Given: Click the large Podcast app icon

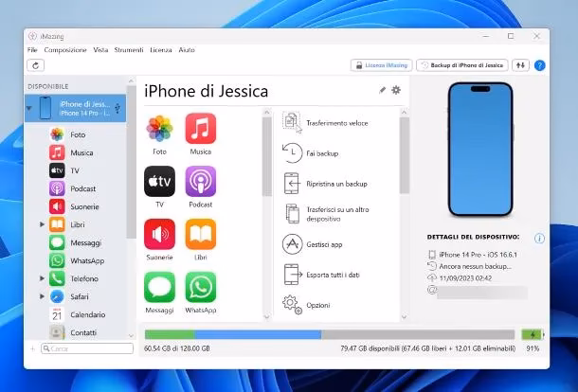Looking at the screenshot, I should 201,181.
